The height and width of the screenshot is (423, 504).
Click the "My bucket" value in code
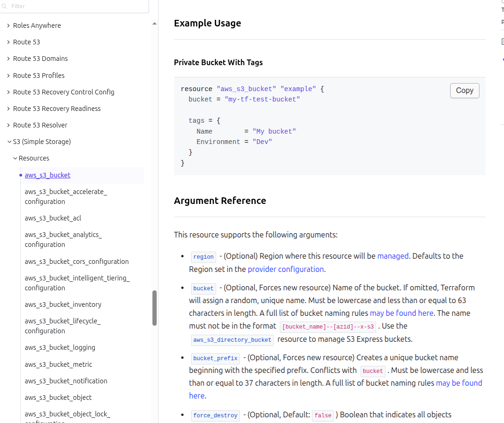coord(274,132)
